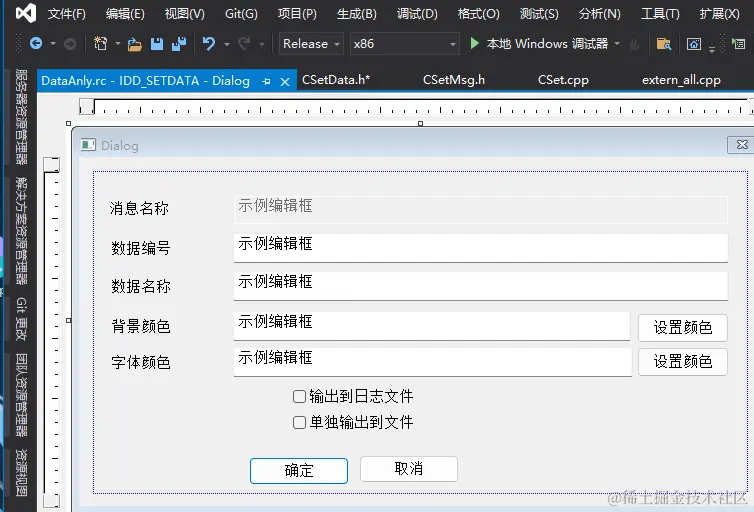Open the 视图(V) menu
Screen dimensions: 754x512
point(184,13)
